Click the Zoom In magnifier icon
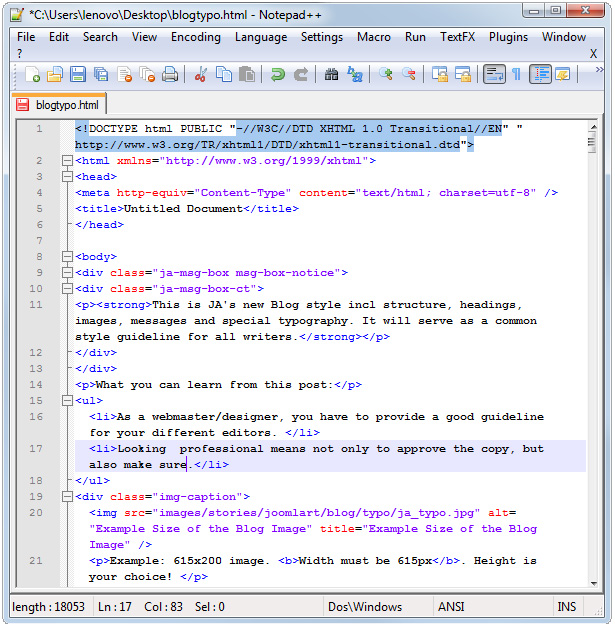The height and width of the screenshot is (624, 615). point(386,75)
